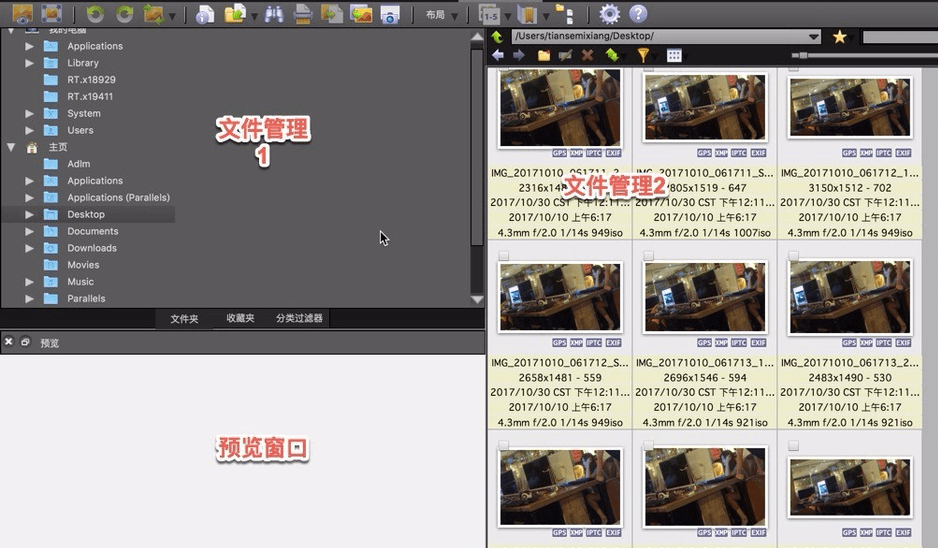Expand the Downloads folder arrow
The width and height of the screenshot is (938, 548).
(x=29, y=248)
